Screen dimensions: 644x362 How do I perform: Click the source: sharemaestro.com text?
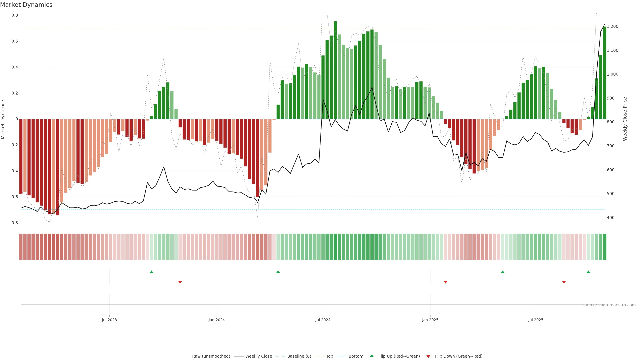(x=609, y=305)
